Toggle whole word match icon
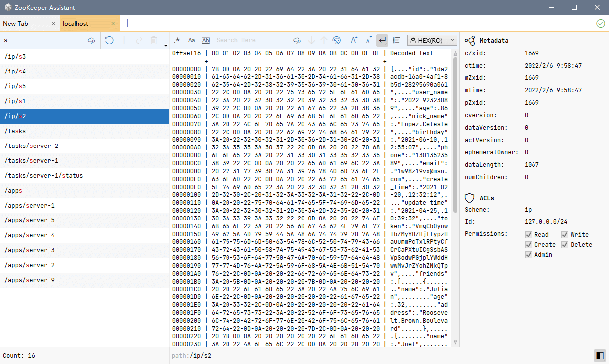Viewport: 609px width, 364px height. (x=206, y=40)
